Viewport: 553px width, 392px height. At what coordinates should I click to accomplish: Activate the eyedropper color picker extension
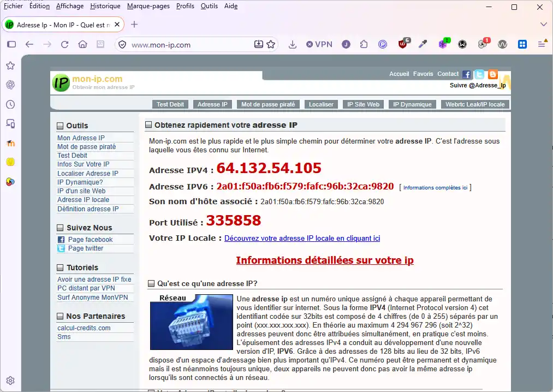click(x=423, y=44)
